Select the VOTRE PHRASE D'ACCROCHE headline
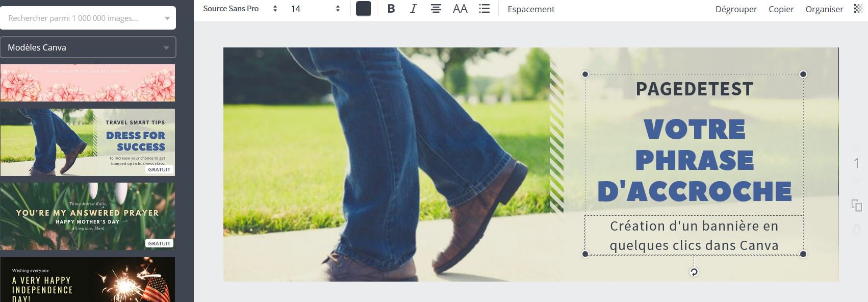This screenshot has width=868, height=302. click(694, 160)
